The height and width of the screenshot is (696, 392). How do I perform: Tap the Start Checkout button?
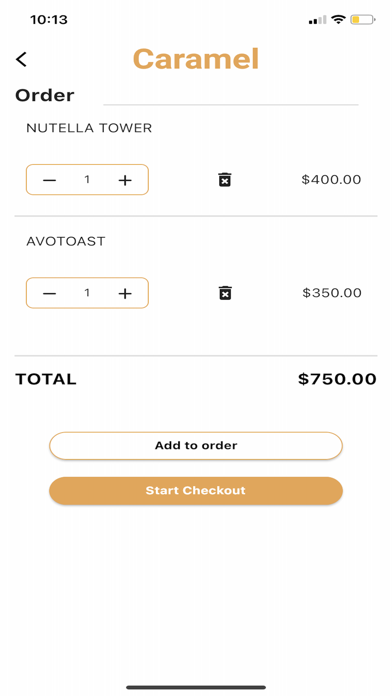[196, 491]
